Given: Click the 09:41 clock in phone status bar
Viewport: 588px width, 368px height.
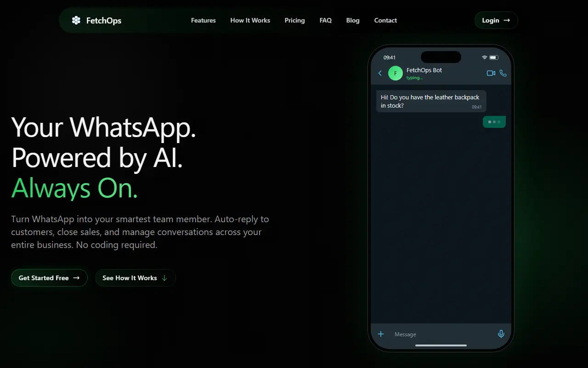Looking at the screenshot, I should 390,57.
